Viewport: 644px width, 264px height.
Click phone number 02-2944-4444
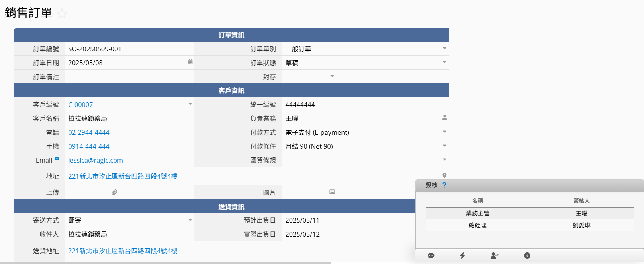coord(89,132)
